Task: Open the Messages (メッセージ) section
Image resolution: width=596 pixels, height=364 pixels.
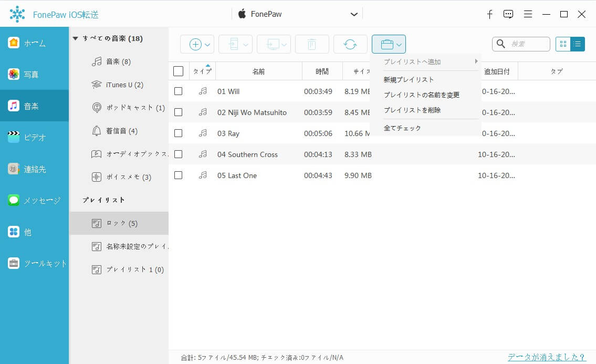Action: (x=34, y=200)
